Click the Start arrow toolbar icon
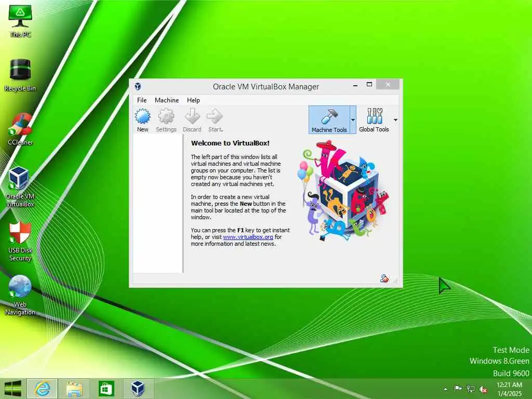 click(216, 120)
